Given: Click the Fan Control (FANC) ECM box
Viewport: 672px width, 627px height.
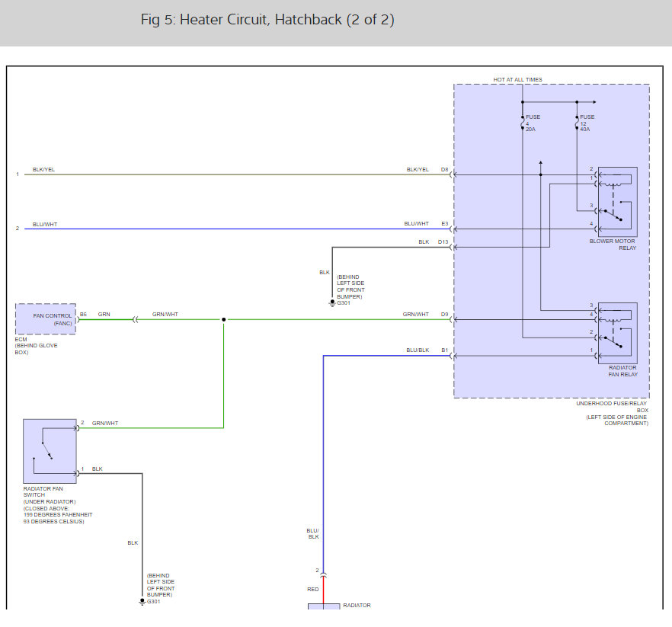Looking at the screenshot, I should [x=46, y=319].
